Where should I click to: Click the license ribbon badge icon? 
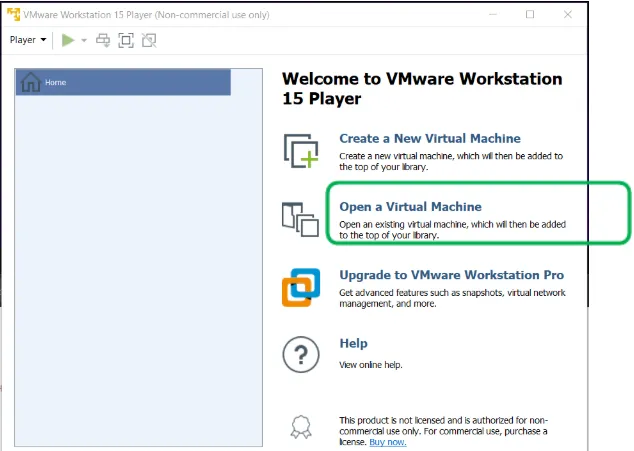click(x=301, y=427)
